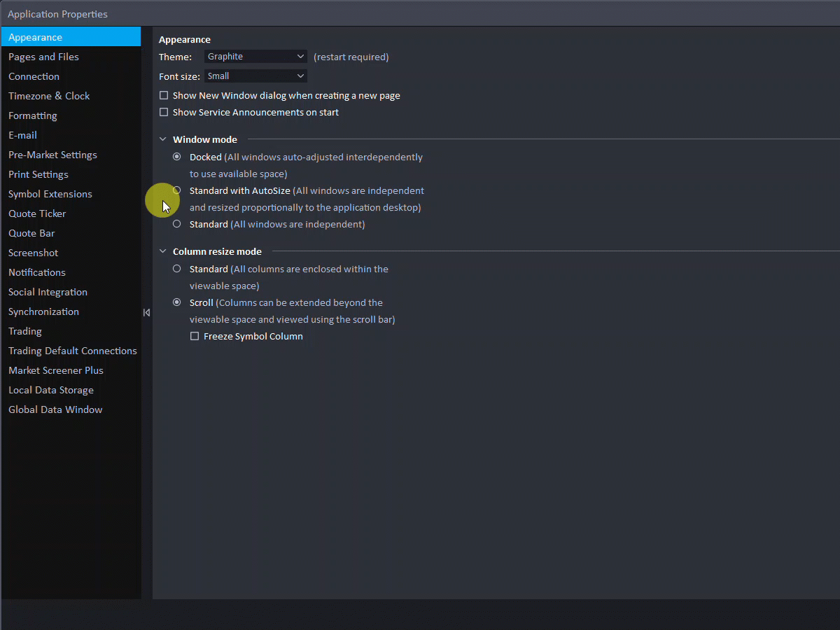Collapse the Column resize mode section
This screenshot has width=840, height=630.
click(x=162, y=251)
